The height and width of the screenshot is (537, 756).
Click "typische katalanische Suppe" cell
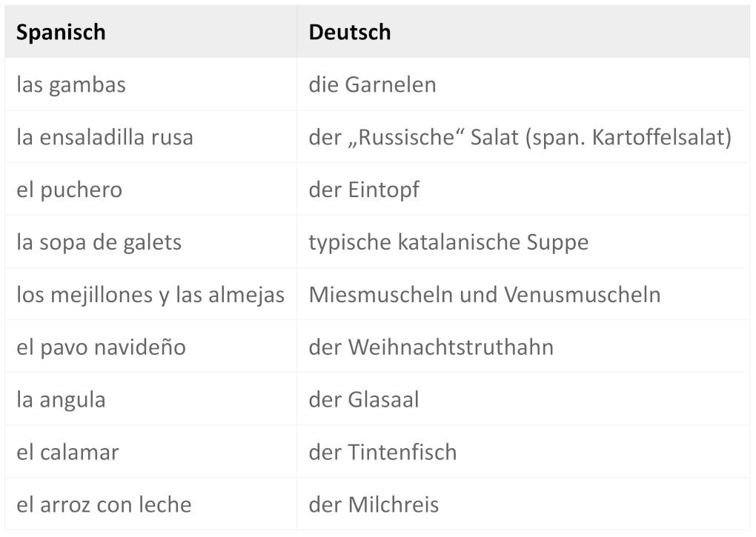coord(448,242)
